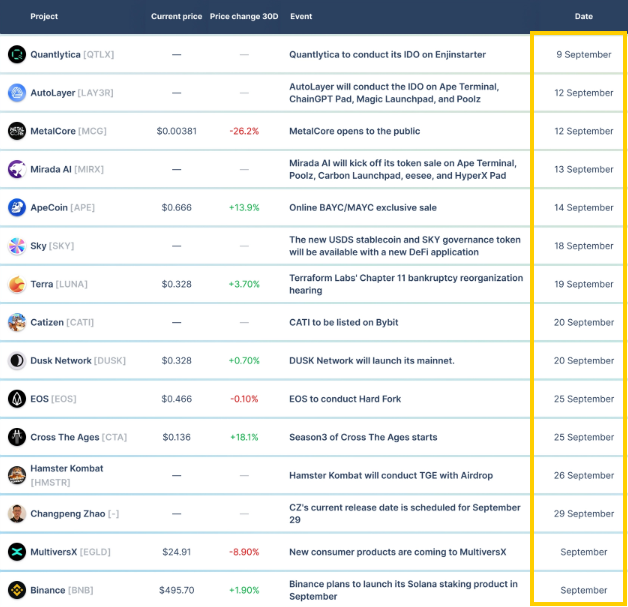Click the Sky project logo icon

17,246
